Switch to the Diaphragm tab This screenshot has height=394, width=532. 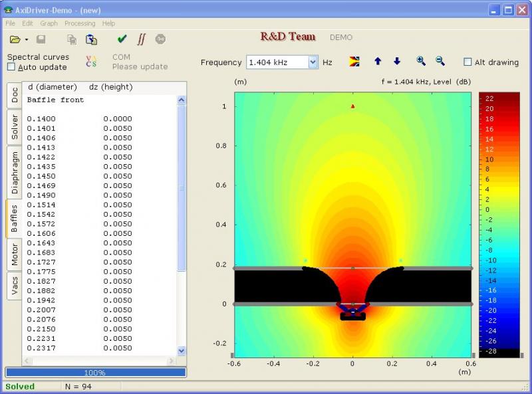point(14,173)
